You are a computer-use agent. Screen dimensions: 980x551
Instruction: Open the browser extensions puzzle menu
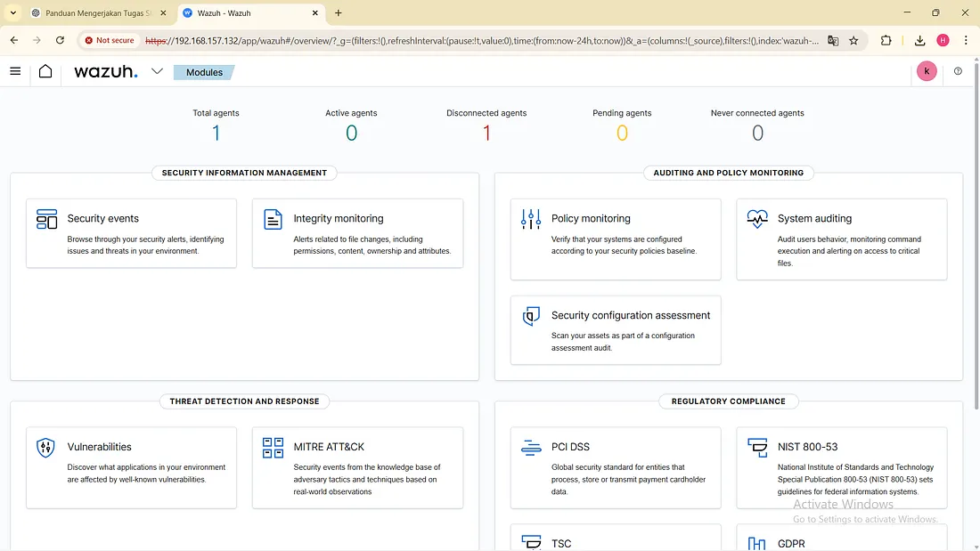point(886,41)
